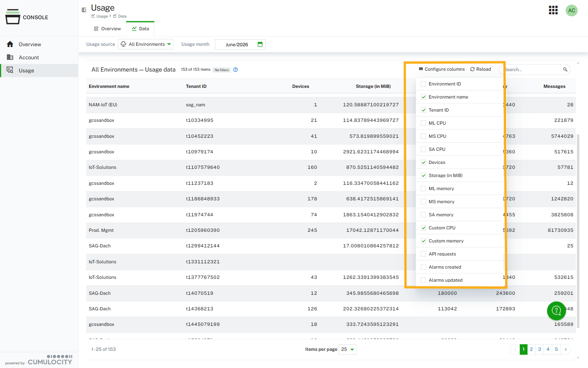Click the Console logo icon
Viewport: 588px width, 368px height.
(x=13, y=17)
